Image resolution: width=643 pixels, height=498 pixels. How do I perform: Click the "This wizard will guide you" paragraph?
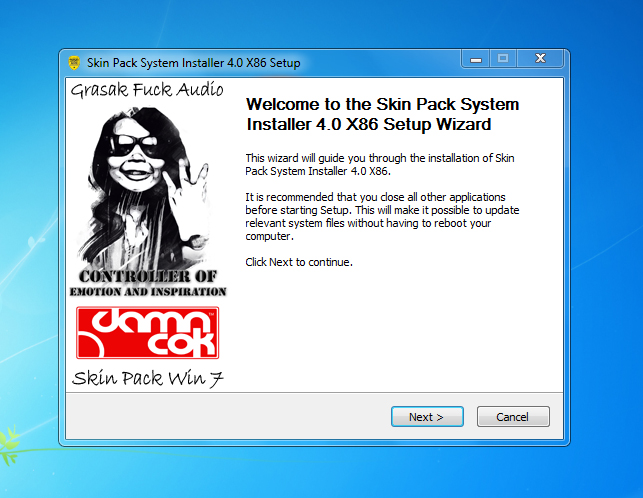[380, 164]
